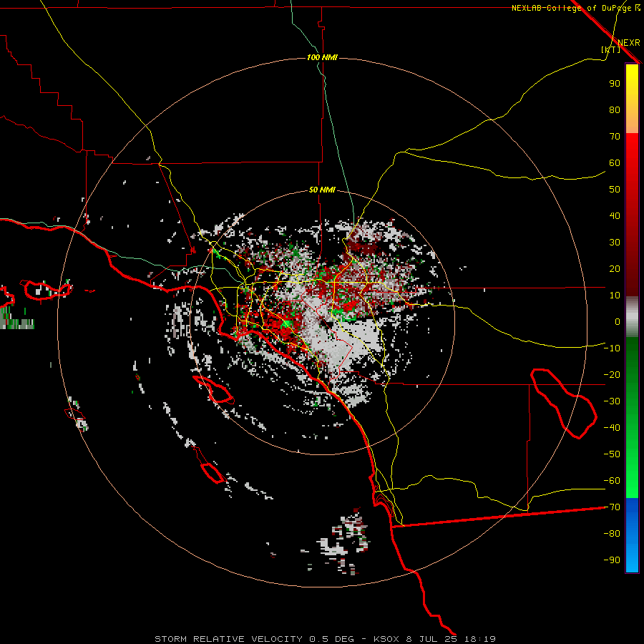
Task: Select the 20 scale label
Action: click(x=615, y=268)
